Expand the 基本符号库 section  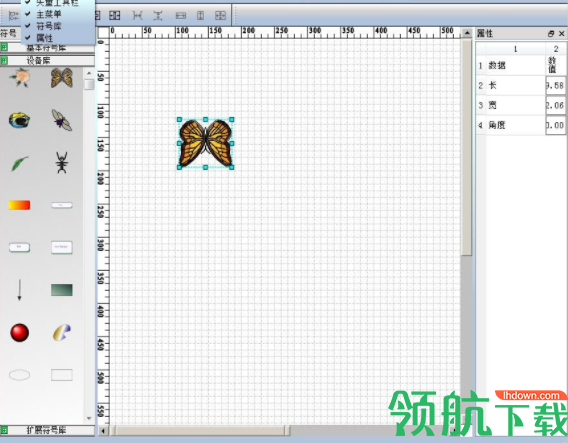[47, 48]
